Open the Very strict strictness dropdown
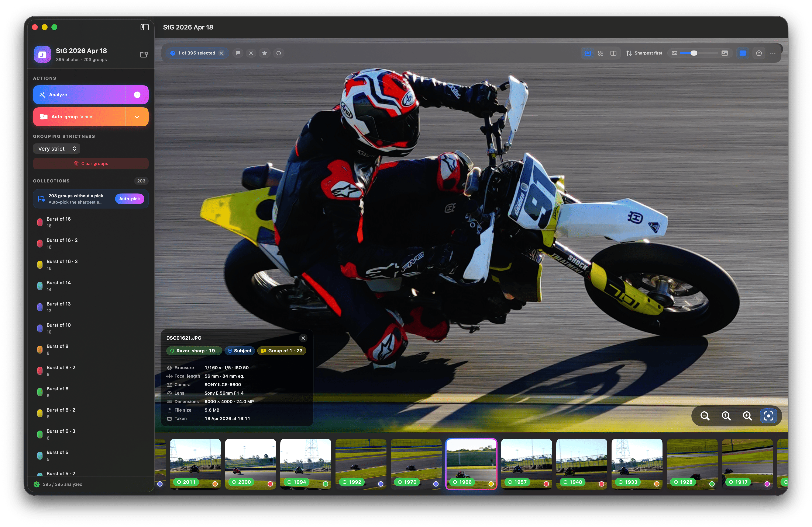This screenshot has width=812, height=527. (56, 148)
